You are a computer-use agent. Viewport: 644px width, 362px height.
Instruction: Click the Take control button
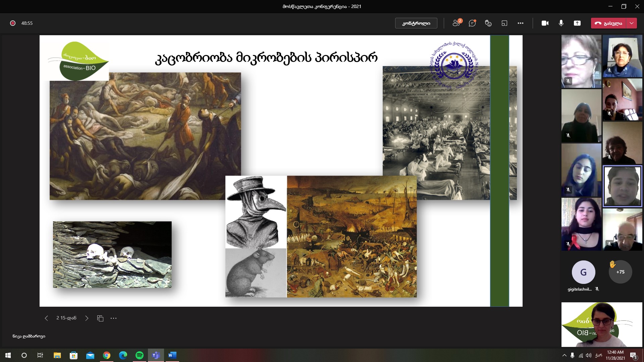[416, 23]
